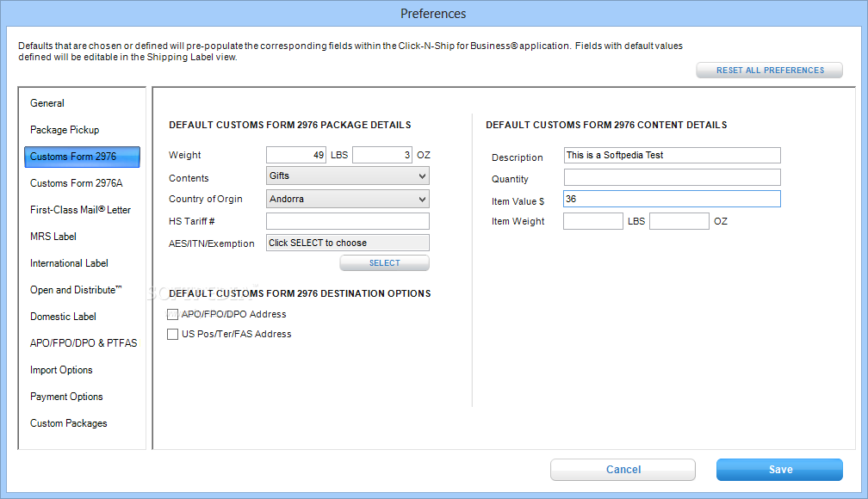Image resolution: width=868 pixels, height=499 pixels.
Task: Open the Open and Distribute section
Action: tap(76, 290)
